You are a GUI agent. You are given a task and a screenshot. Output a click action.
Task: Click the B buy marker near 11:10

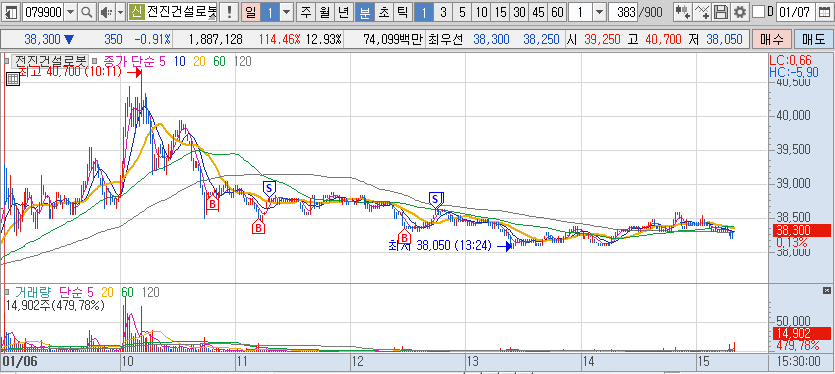point(258,227)
